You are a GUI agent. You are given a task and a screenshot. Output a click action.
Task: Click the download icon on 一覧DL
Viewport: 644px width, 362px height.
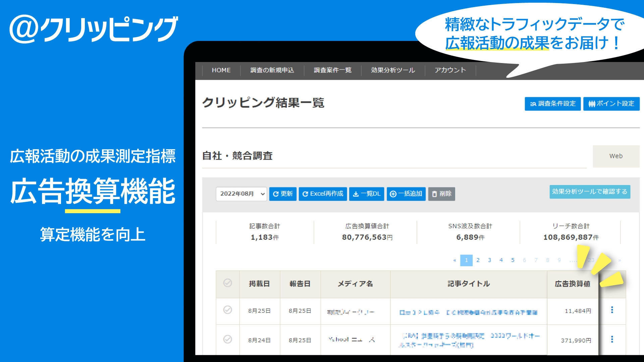(x=356, y=193)
